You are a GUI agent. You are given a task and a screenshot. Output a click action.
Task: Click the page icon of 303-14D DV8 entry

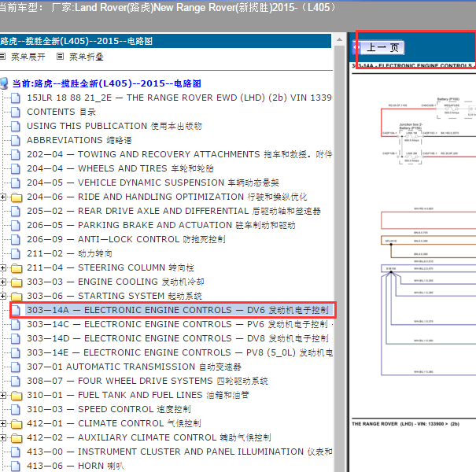[x=16, y=338]
